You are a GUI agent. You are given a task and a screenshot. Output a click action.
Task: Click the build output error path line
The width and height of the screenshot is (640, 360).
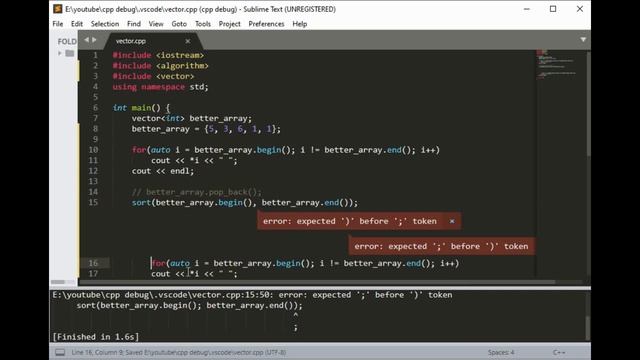(x=252, y=295)
